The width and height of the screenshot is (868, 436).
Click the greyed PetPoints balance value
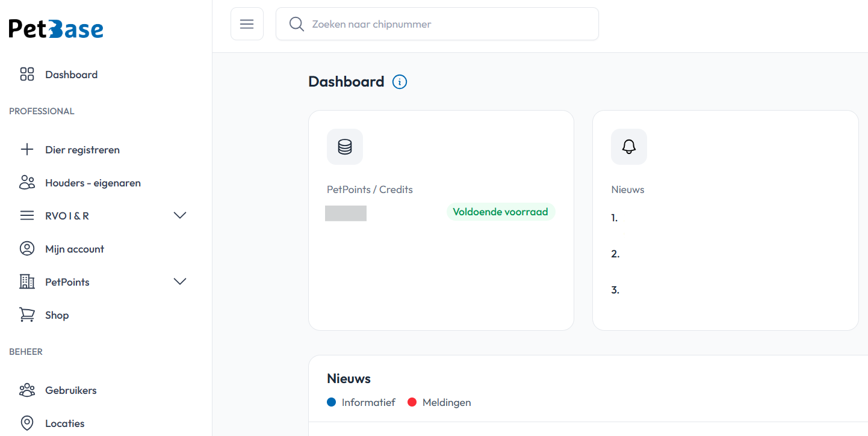346,213
